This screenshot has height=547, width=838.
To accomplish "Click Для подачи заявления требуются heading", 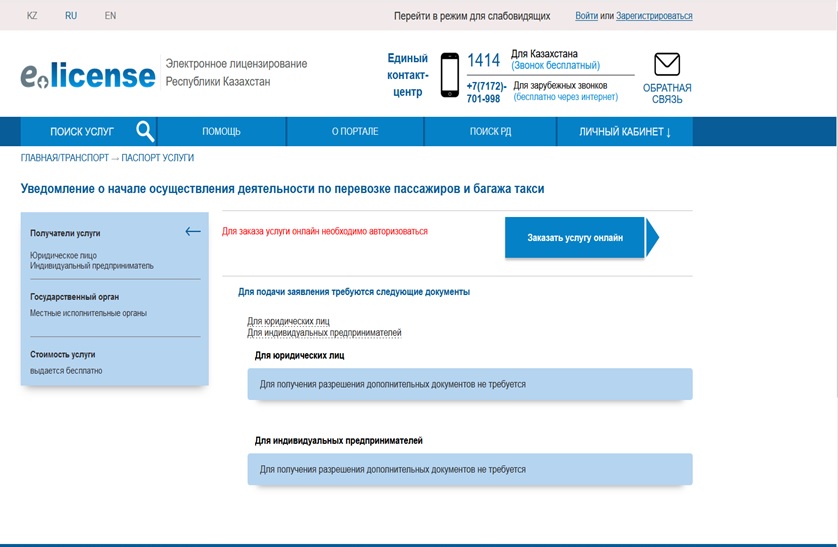I will click(x=354, y=292).
